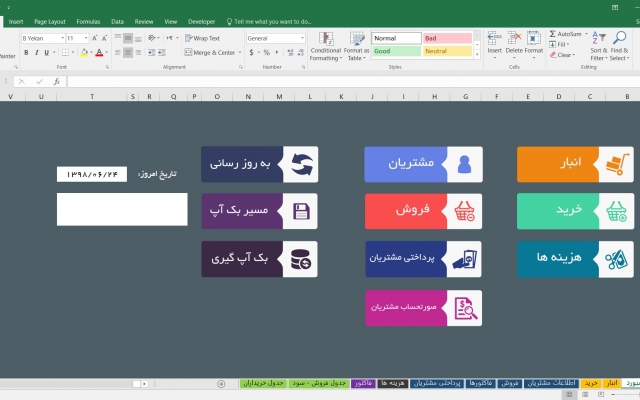Viewport: 640px width, 400px height.
Task: Open the مشتریان customers dashboard button
Action: click(423, 164)
